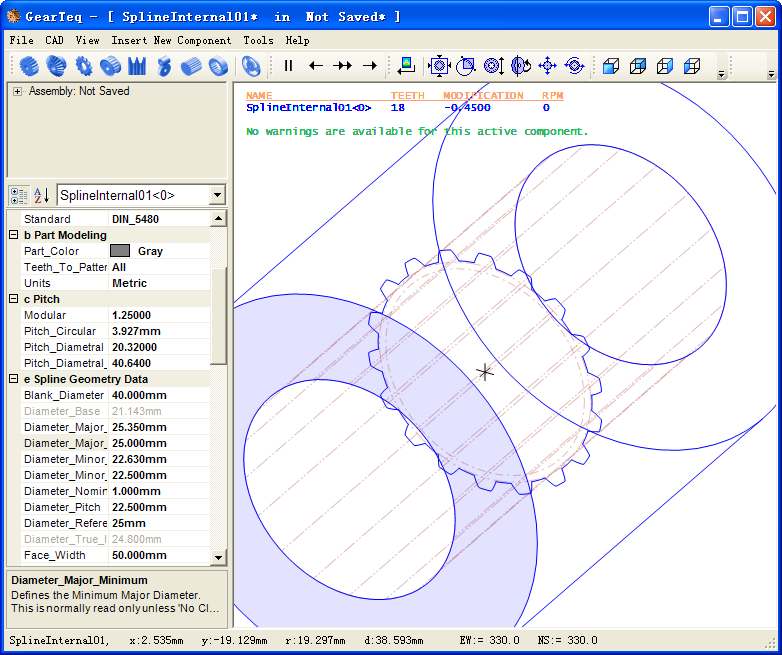Open the Help menu
Viewport: 782px width, 655px height.
(x=297, y=40)
